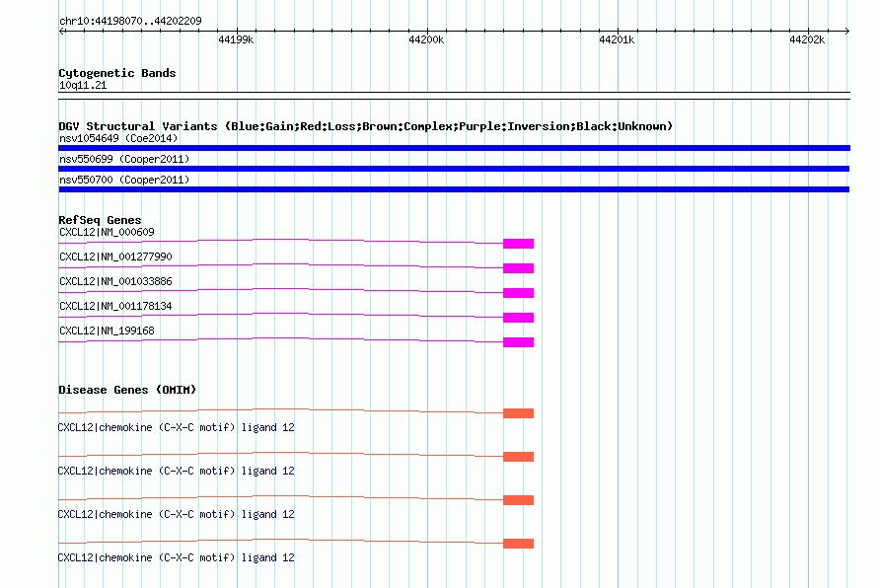
Task: Open transcript label CXCL12|NM_001277990
Action: point(115,257)
